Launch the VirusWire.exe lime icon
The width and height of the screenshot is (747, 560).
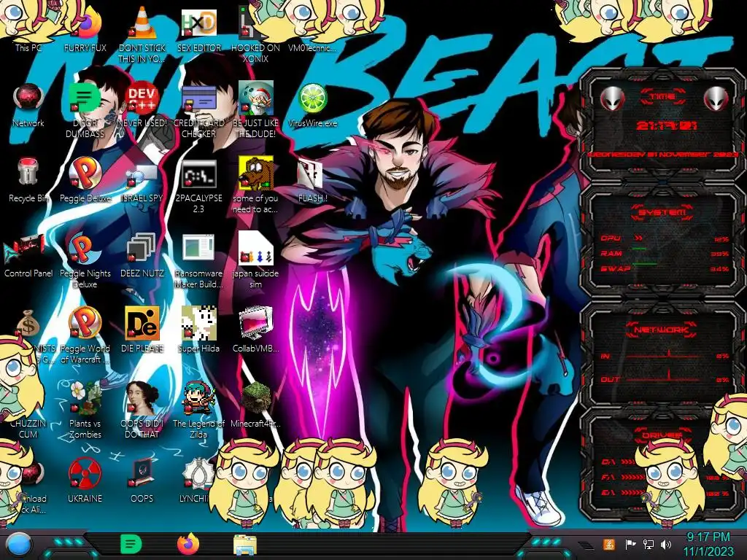(x=312, y=98)
